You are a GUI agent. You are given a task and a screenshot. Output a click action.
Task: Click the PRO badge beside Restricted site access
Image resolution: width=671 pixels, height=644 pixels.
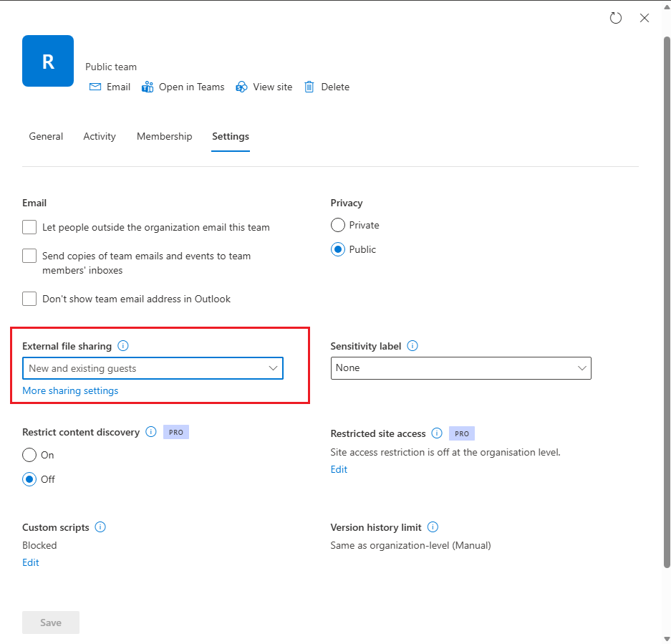462,433
